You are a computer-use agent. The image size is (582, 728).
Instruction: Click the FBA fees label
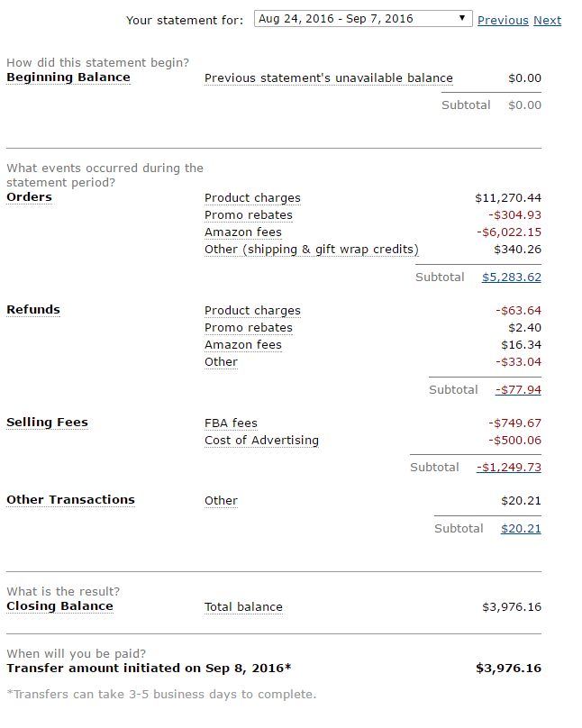coord(231,423)
